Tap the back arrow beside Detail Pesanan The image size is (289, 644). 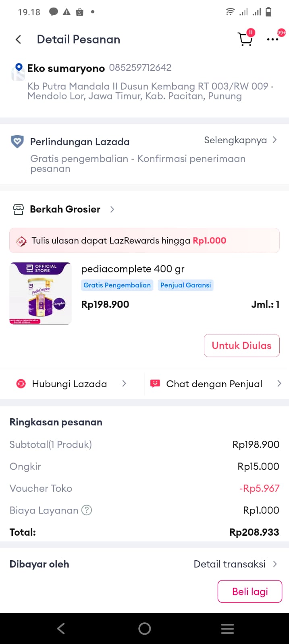point(18,39)
